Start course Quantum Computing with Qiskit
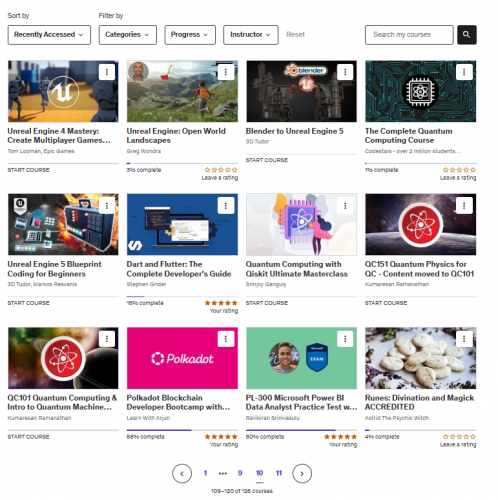This screenshot has height=500, width=498. click(x=267, y=303)
